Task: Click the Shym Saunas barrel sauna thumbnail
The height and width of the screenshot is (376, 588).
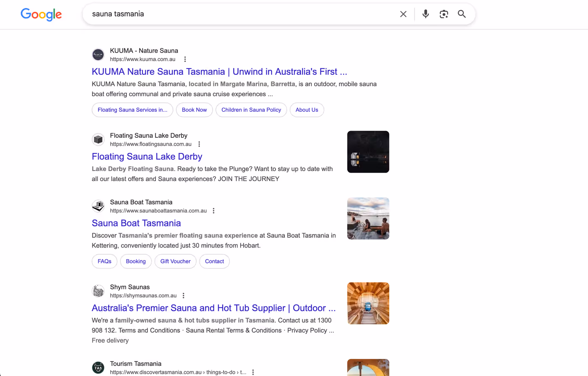Action: (x=368, y=303)
